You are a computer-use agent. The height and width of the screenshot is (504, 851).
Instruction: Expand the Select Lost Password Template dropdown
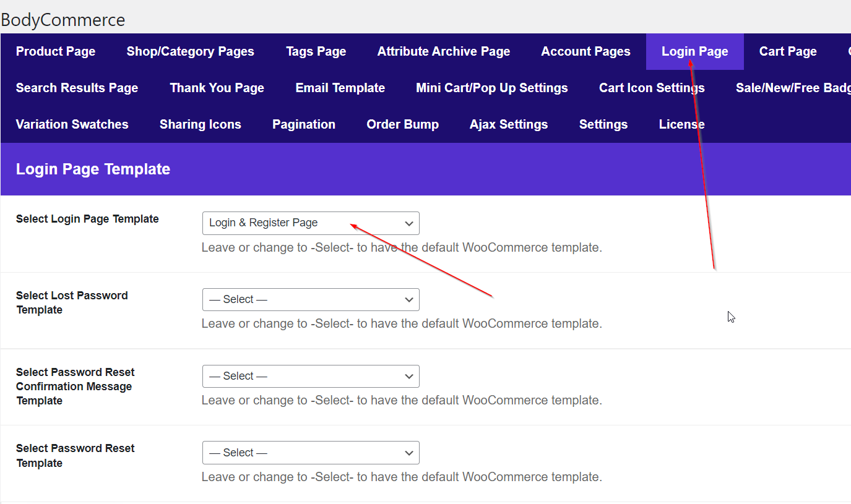[x=311, y=299]
